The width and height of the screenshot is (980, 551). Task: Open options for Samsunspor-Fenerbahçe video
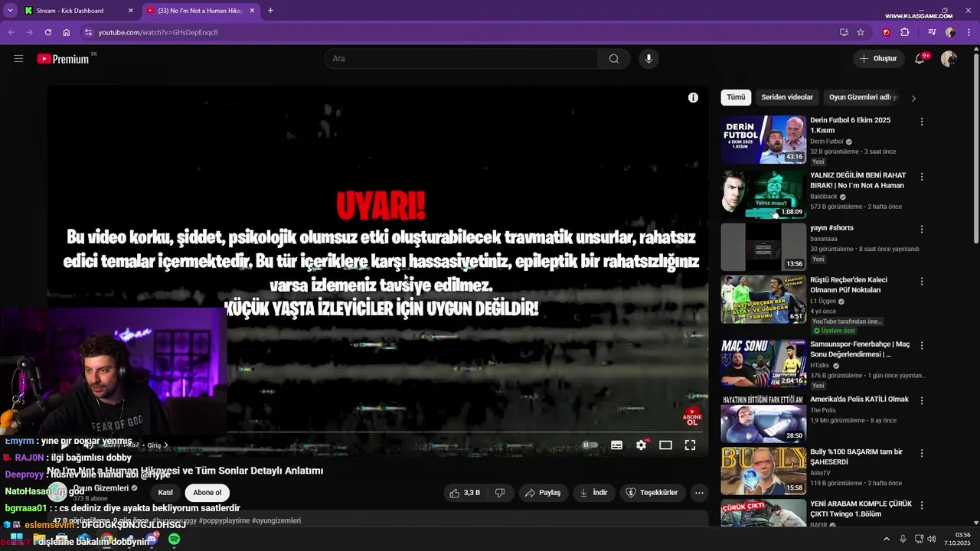point(922,345)
